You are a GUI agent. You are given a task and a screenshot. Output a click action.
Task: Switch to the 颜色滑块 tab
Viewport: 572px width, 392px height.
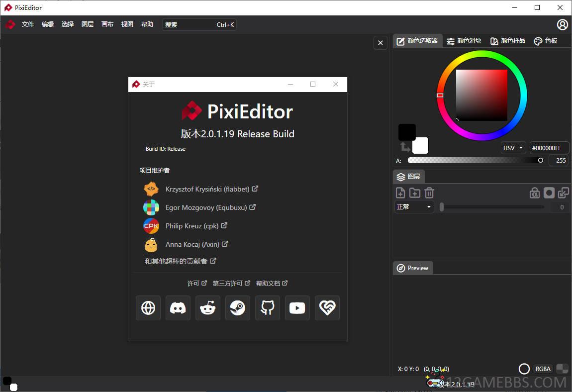[464, 40]
